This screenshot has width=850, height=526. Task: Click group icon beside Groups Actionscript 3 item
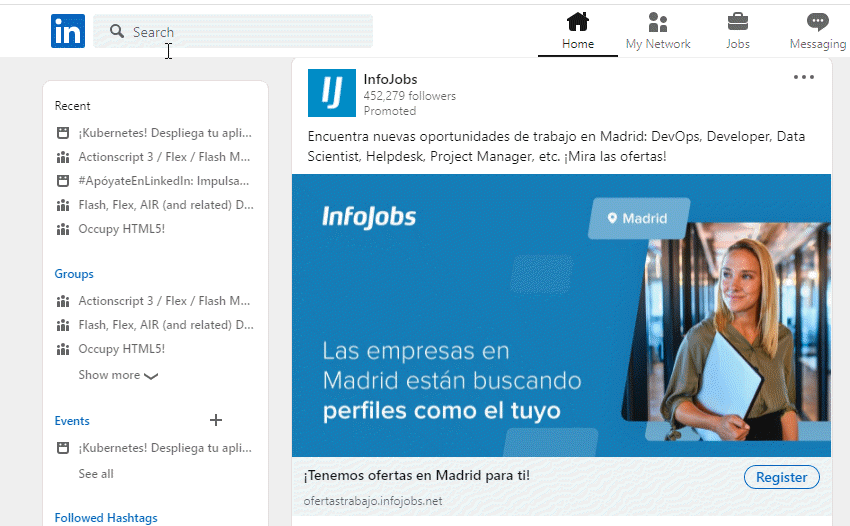tap(63, 301)
